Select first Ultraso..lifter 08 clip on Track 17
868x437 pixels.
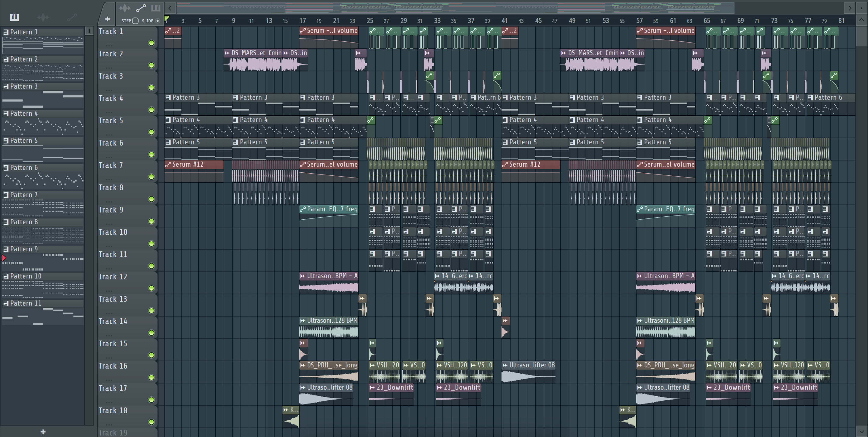click(x=326, y=394)
